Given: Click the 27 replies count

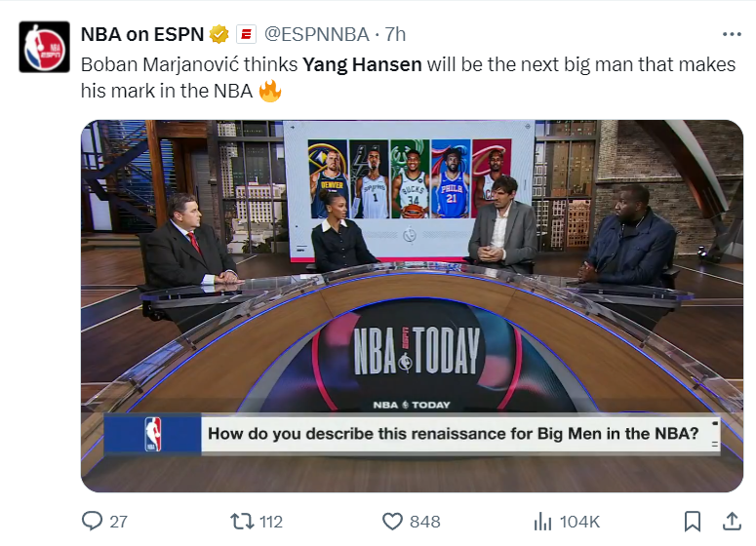Looking at the screenshot, I should (118, 522).
